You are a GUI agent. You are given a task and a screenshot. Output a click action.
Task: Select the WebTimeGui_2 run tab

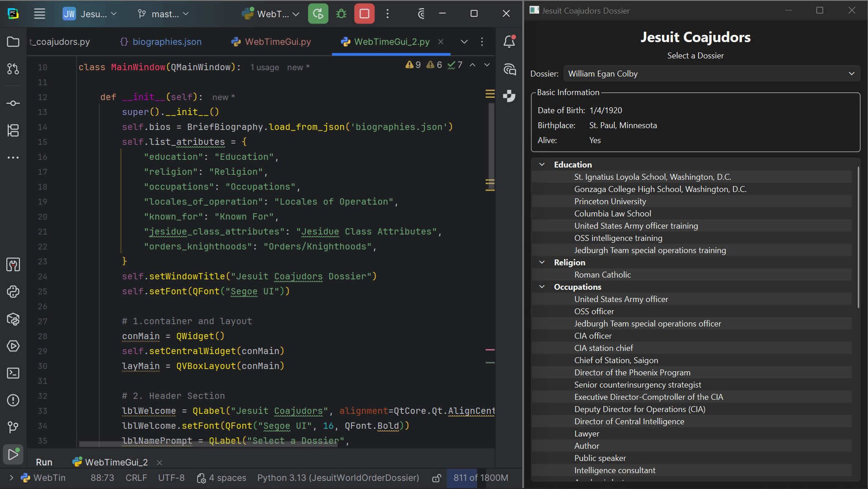click(x=110, y=462)
